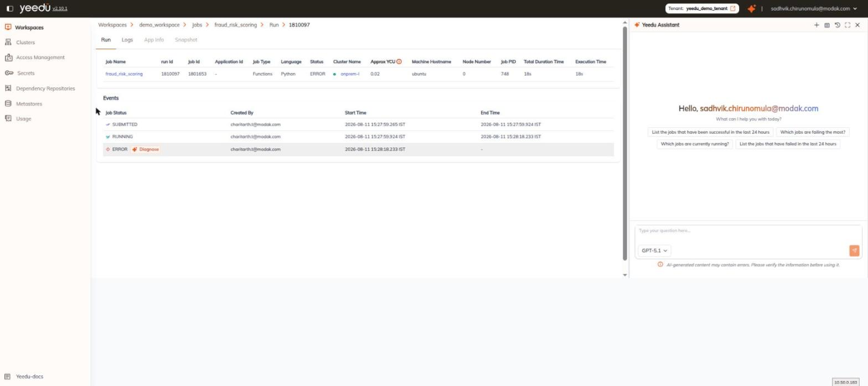Click the main panel vertical scrollbar
The image size is (868, 386).
pyautogui.click(x=625, y=143)
